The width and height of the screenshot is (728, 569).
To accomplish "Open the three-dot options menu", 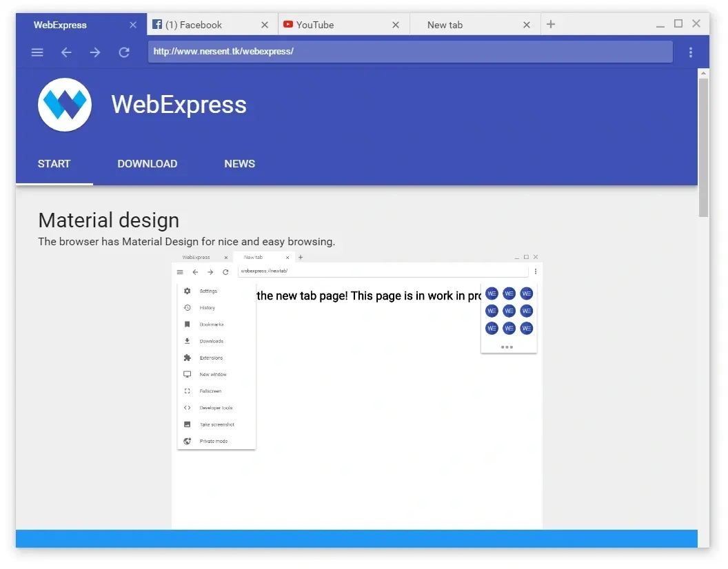I will click(x=690, y=52).
